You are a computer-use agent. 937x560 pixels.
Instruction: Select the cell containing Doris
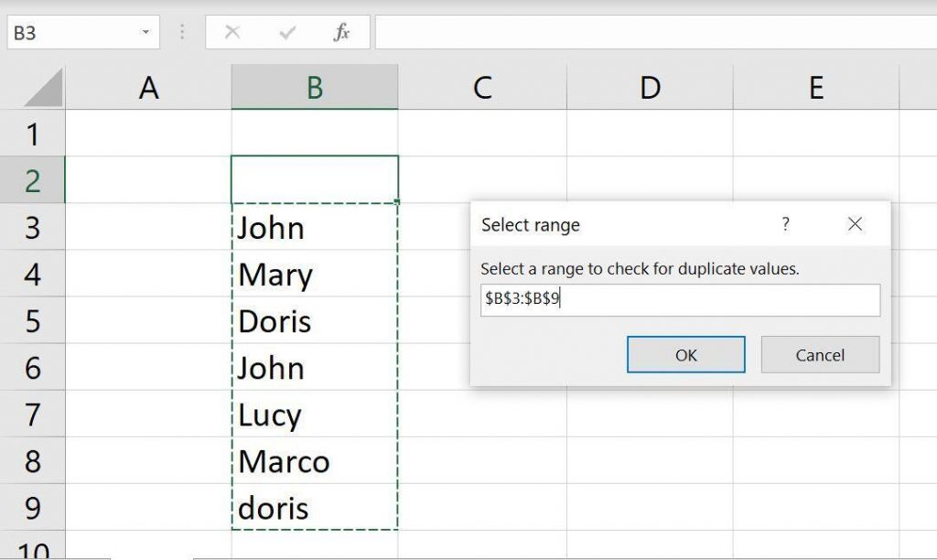coord(314,321)
